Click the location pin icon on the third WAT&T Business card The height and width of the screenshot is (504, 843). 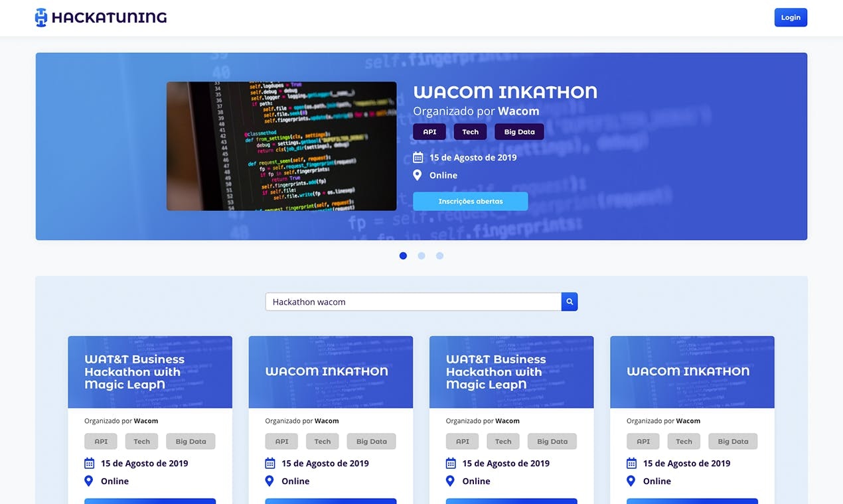[449, 481]
